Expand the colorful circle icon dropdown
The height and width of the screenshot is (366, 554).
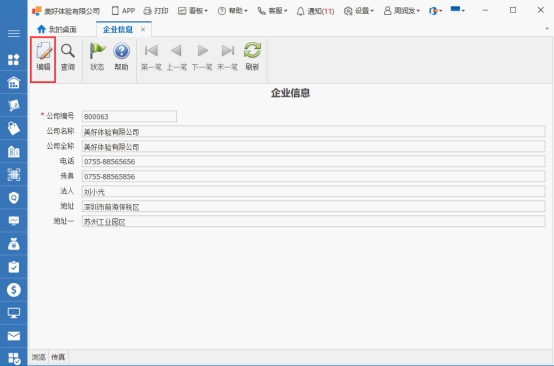(x=435, y=11)
